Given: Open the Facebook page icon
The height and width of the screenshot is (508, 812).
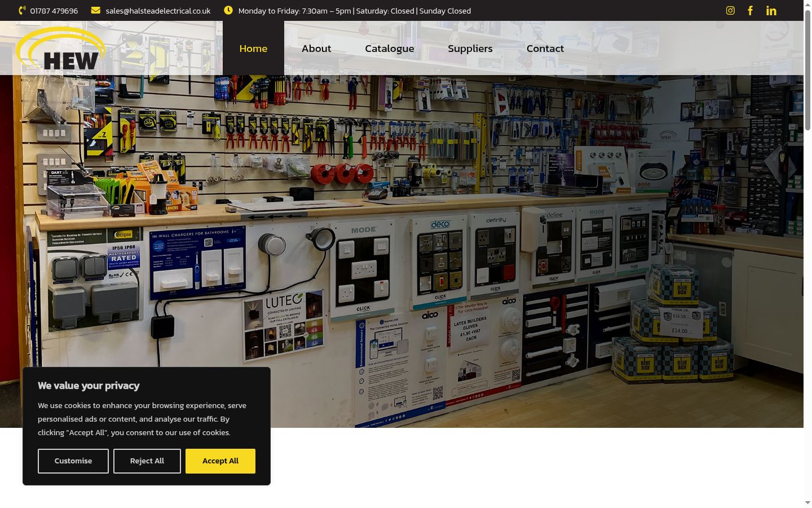Looking at the screenshot, I should pyautogui.click(x=751, y=11).
